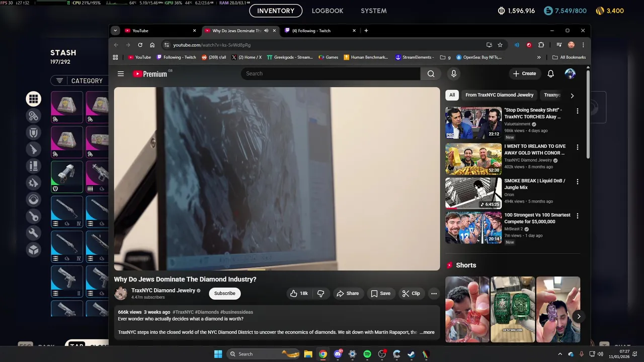Click the Windows taskbar Search box
The image size is (644, 362).
point(262,354)
